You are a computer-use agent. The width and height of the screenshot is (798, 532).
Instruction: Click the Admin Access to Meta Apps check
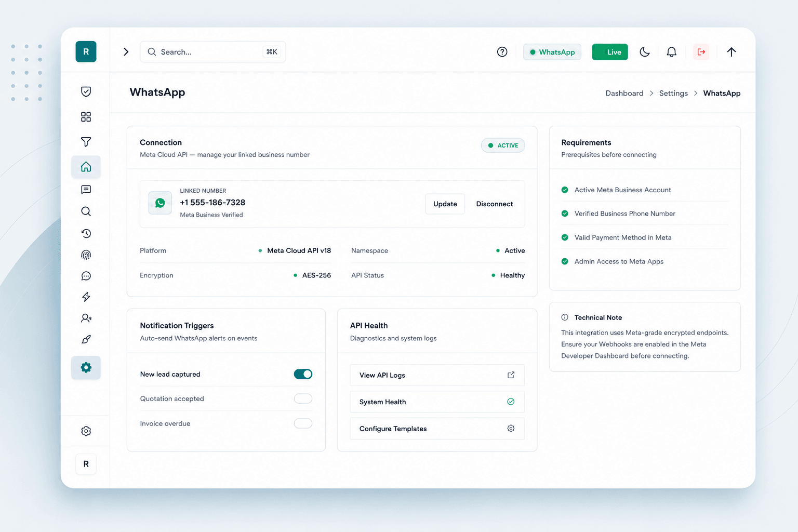click(565, 261)
